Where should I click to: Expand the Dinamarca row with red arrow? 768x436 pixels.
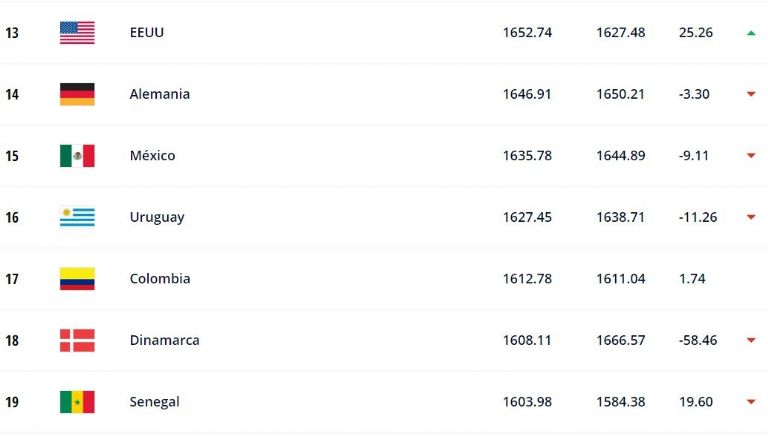tap(750, 341)
